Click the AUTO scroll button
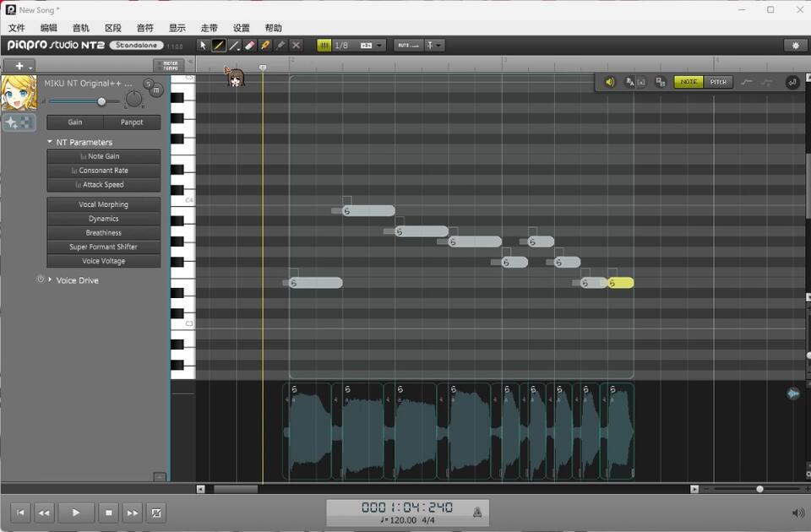 point(409,46)
